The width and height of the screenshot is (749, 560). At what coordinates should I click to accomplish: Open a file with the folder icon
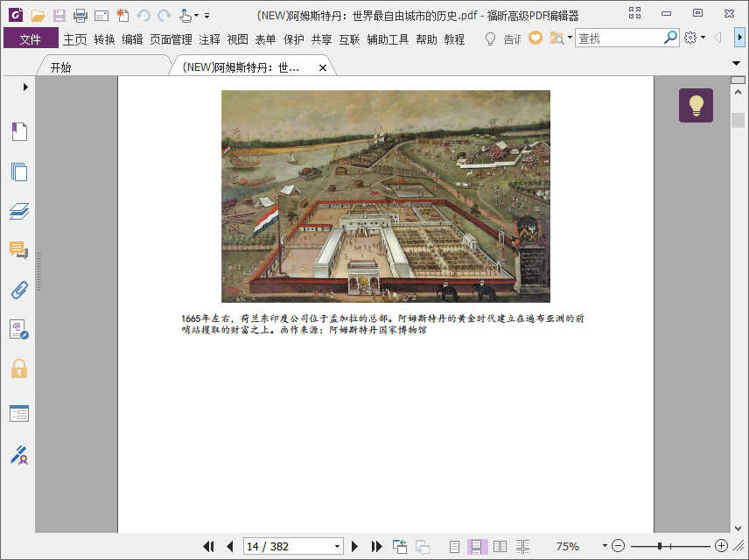pyautogui.click(x=38, y=16)
